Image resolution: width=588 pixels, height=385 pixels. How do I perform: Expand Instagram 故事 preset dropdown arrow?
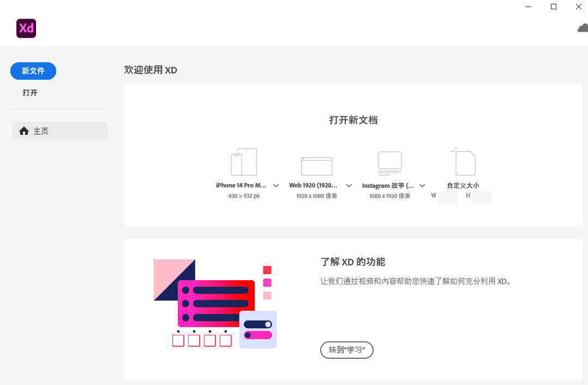422,186
